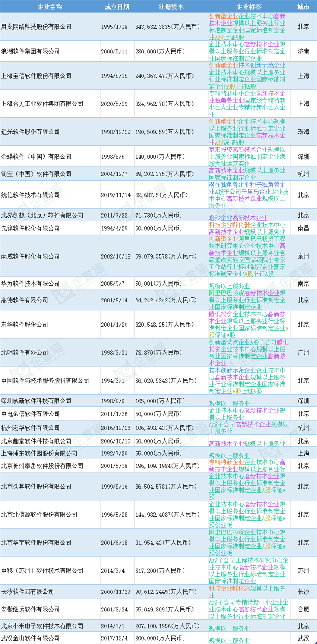Viewport: 317px width, 644px height.
Task: Click 京东投资 tag in 金蝶软件 row
Action: 221,150
